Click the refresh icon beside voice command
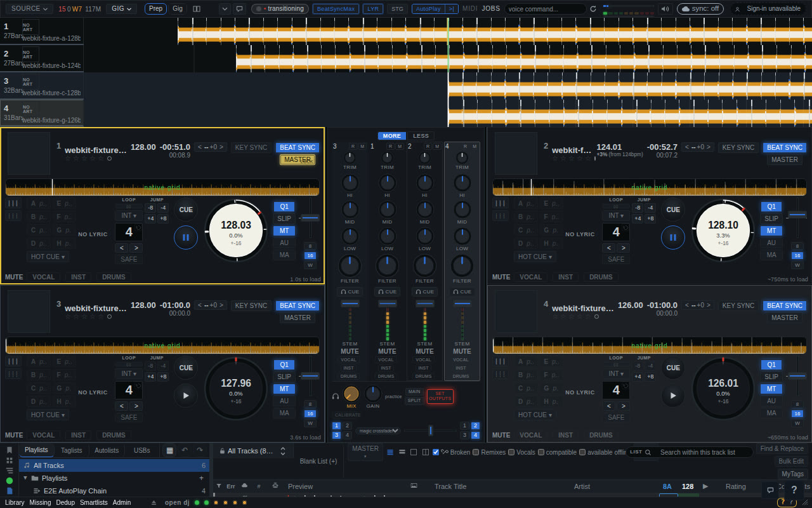Screen dimensions: 812x508 593,9
